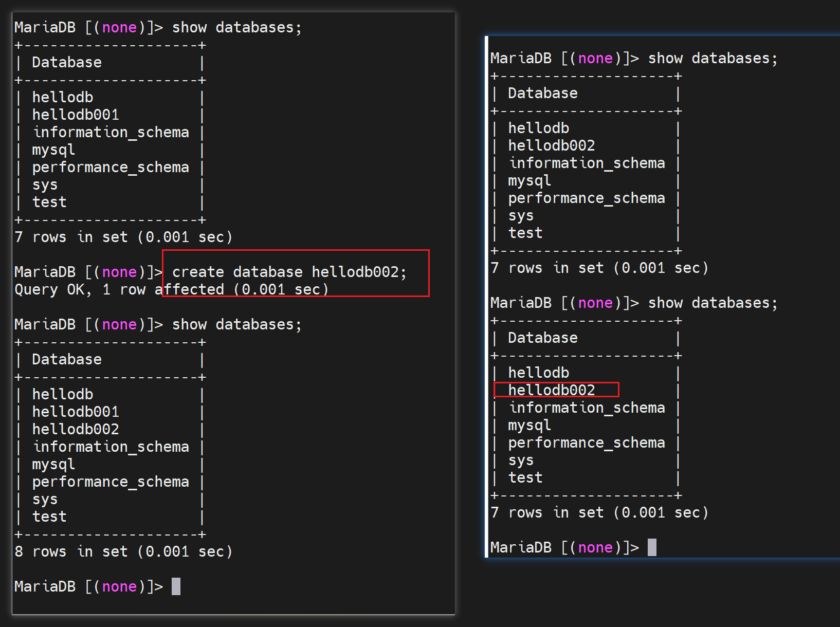Click last '7 rows in set' in right terminal
Viewport: 840px width, 627px height.
599,512
